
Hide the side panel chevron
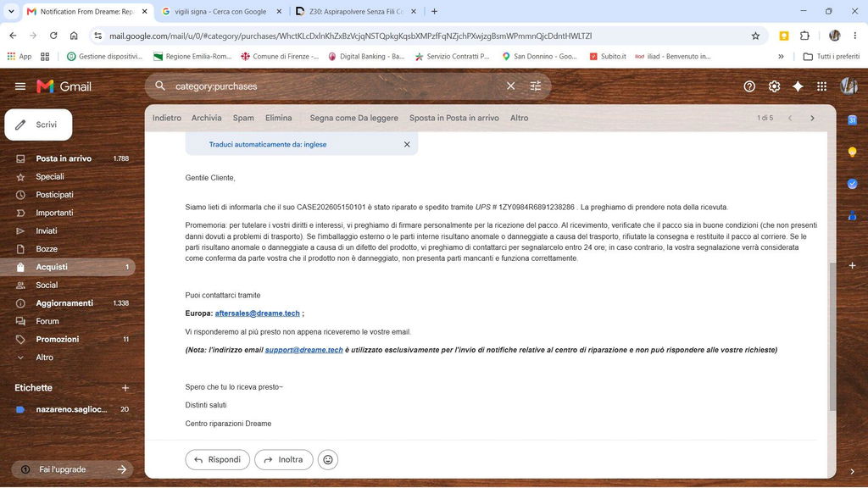coord(852,471)
